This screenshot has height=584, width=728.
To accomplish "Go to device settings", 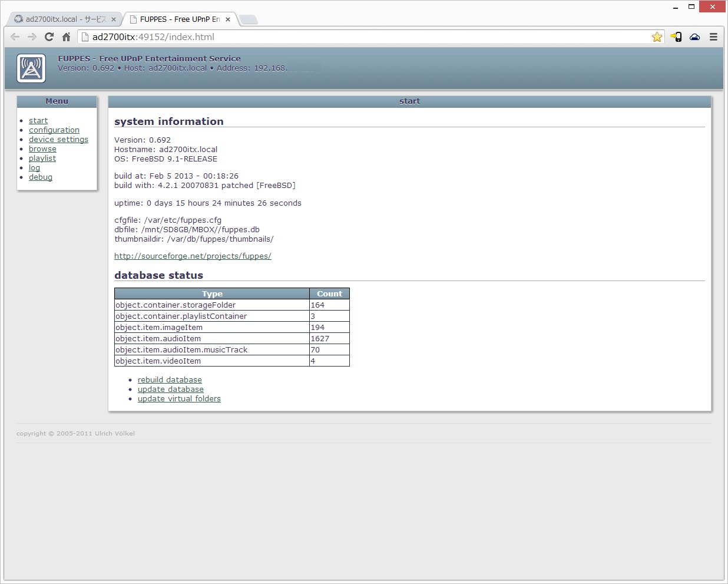I will (58, 140).
